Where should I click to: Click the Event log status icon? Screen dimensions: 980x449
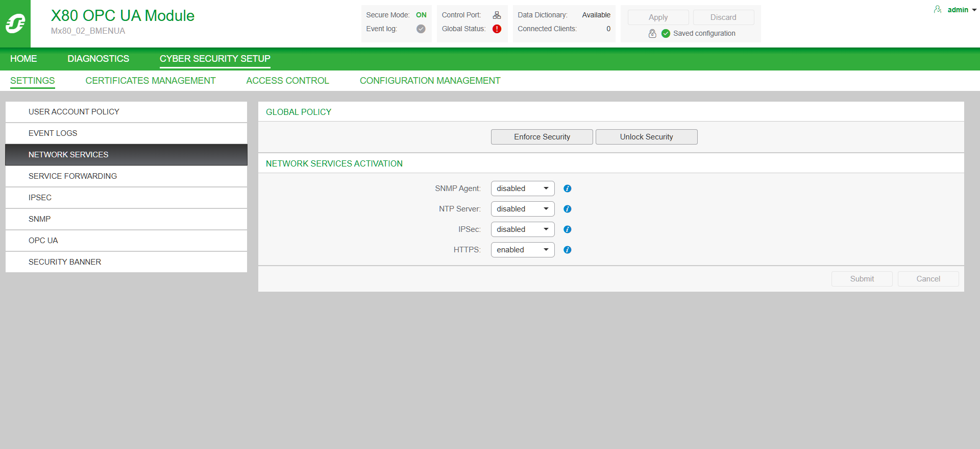pyautogui.click(x=421, y=29)
